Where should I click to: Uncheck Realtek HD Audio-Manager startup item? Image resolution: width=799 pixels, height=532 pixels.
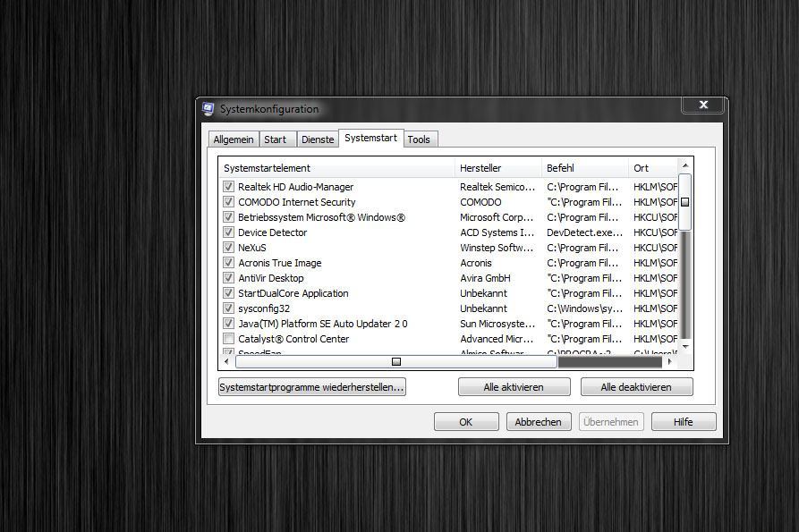point(229,187)
